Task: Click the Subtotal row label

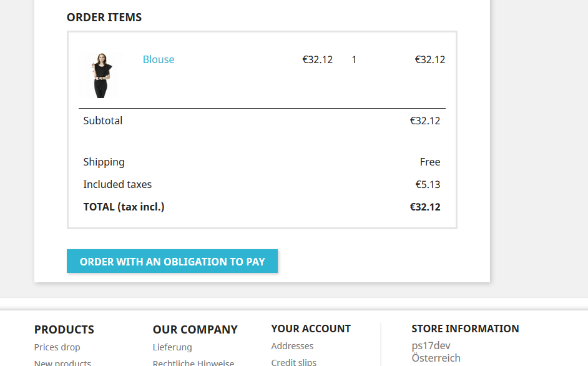Action: [x=103, y=121]
